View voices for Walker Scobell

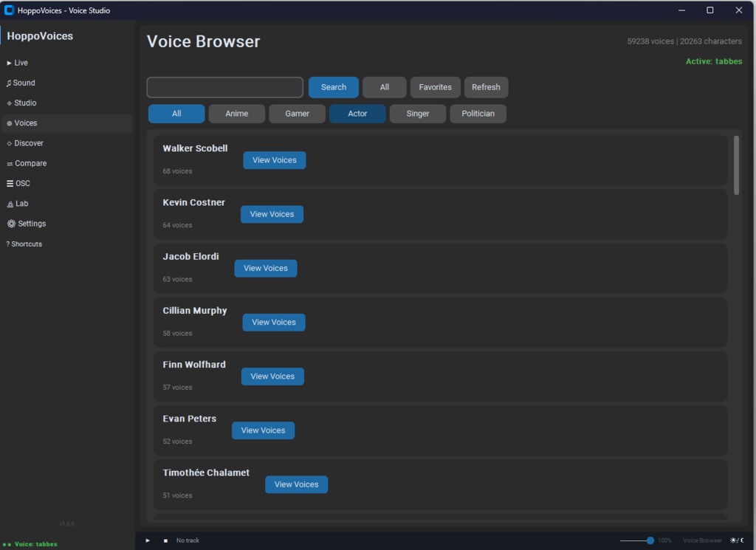click(275, 160)
